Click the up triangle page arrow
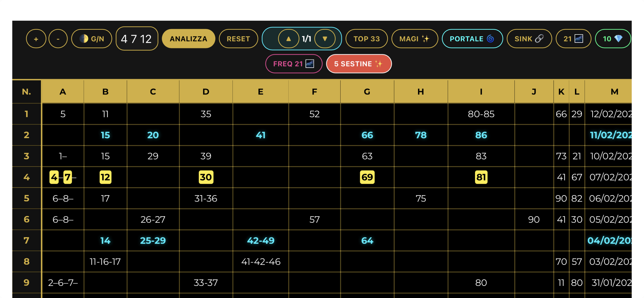Viewport: 644px width, 298px height. [x=289, y=39]
